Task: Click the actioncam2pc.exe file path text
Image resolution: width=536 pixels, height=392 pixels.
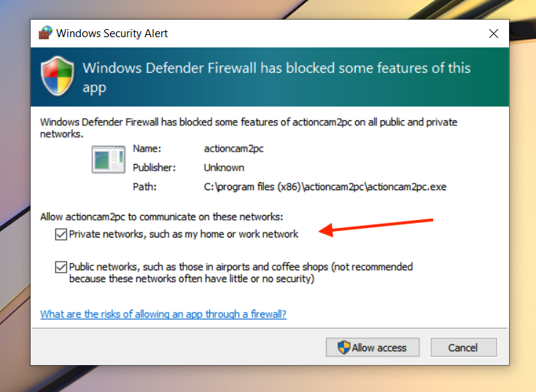Action: tap(325, 187)
